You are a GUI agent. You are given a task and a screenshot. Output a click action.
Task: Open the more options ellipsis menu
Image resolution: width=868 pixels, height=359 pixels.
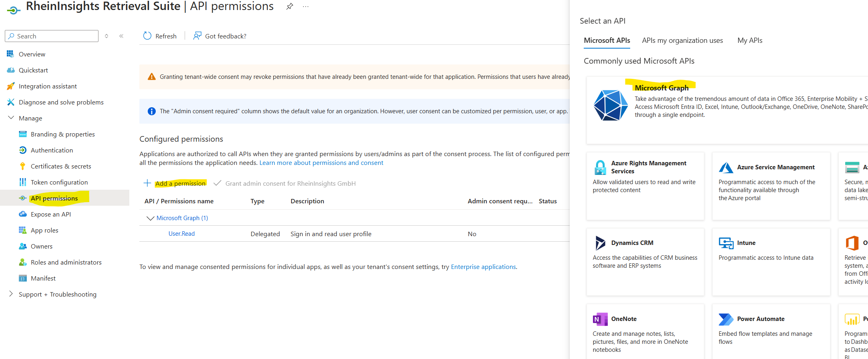(x=305, y=7)
